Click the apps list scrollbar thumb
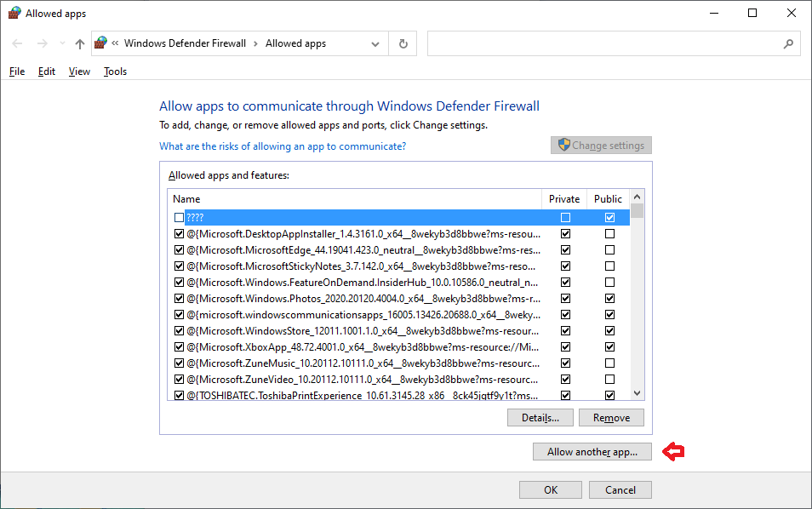The height and width of the screenshot is (509, 812). pyautogui.click(x=637, y=211)
